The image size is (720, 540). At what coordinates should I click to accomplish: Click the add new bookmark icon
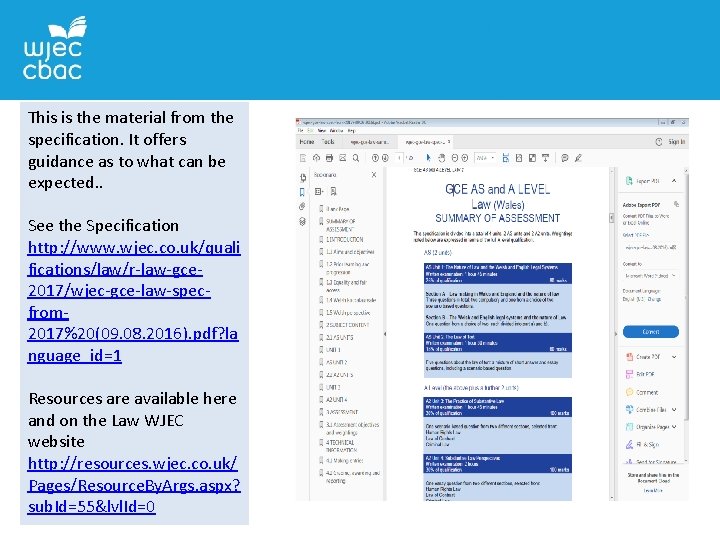[333, 191]
